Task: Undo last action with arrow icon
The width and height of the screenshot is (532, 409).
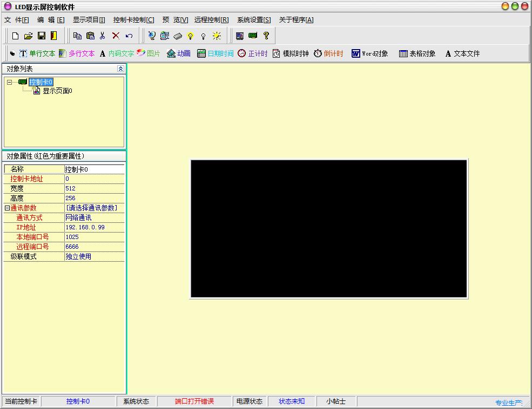Action: [129, 36]
